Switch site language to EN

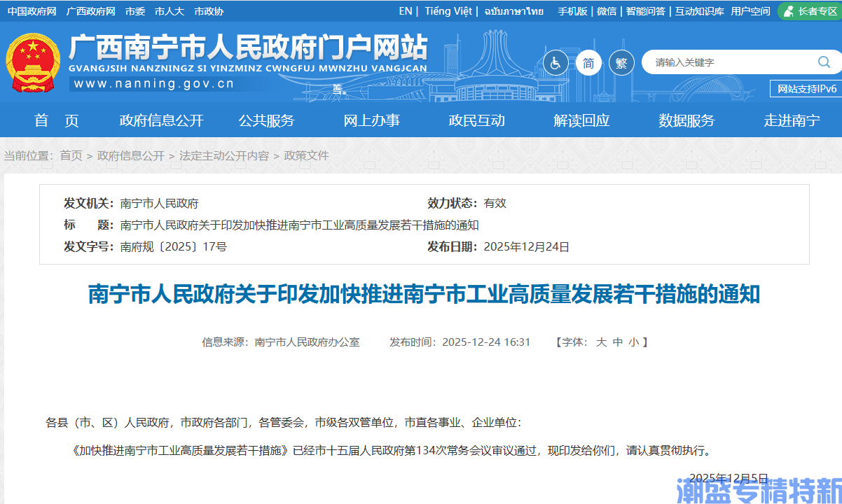[x=404, y=10]
